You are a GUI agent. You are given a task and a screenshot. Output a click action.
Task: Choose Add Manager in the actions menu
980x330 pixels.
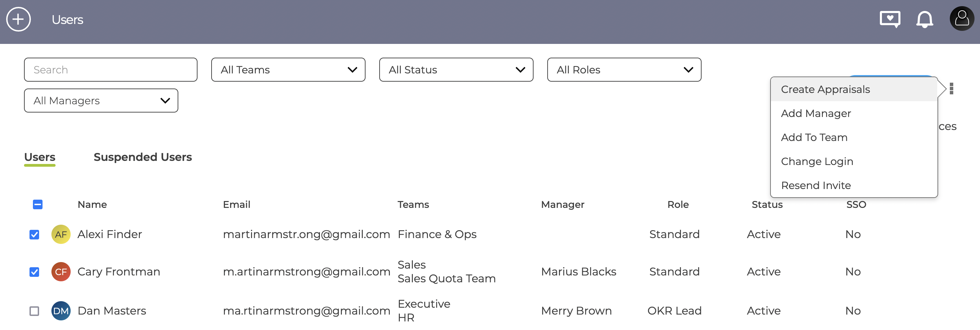coord(854,114)
